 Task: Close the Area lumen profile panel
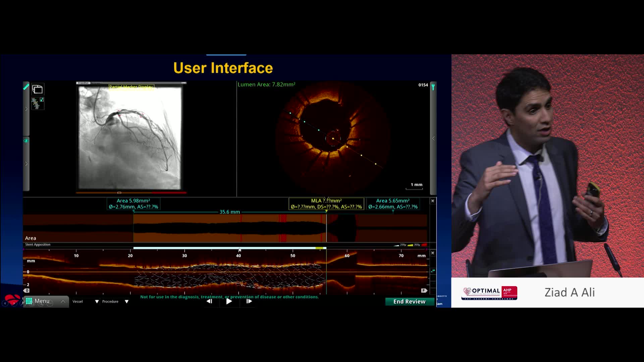(433, 201)
